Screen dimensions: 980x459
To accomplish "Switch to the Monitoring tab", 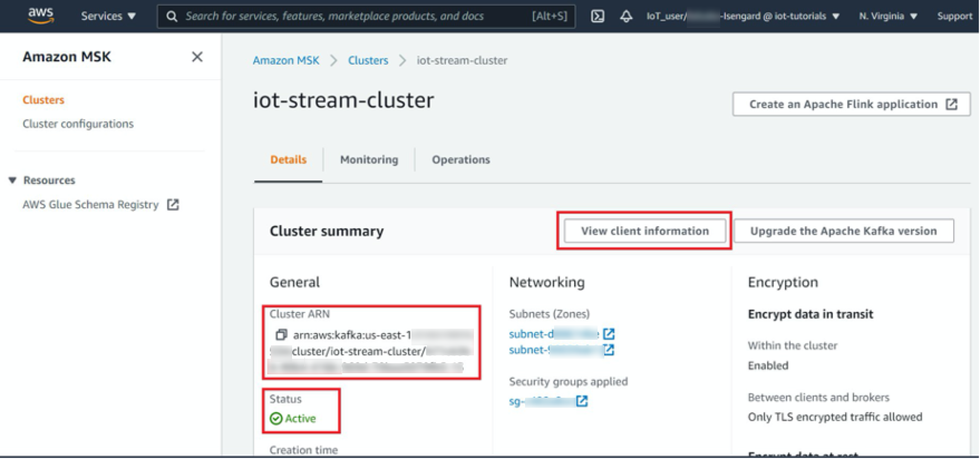I will pyautogui.click(x=369, y=160).
